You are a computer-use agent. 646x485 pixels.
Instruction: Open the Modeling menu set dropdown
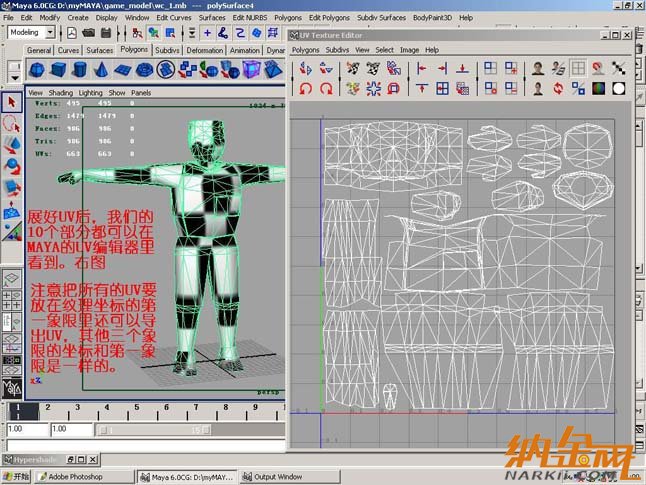[x=50, y=32]
